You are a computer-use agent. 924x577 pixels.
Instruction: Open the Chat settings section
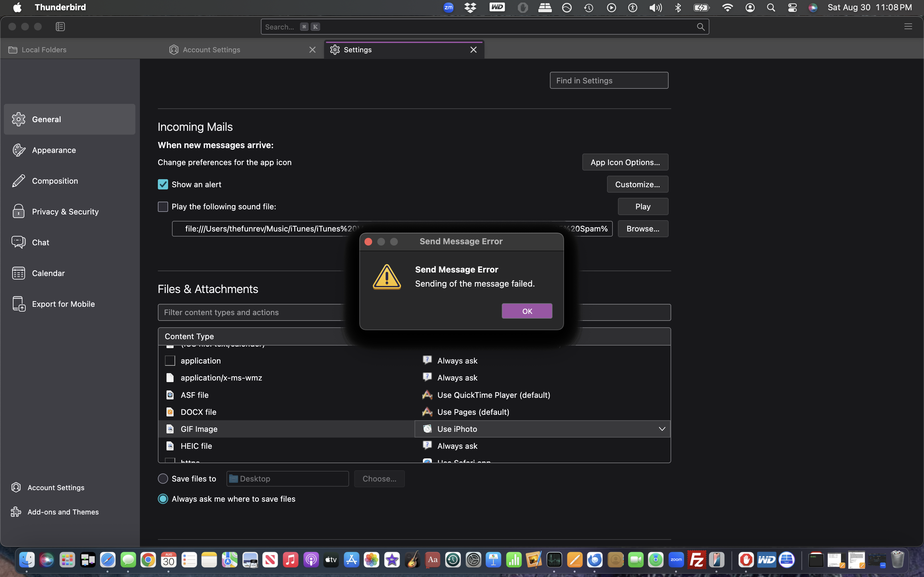[40, 242]
